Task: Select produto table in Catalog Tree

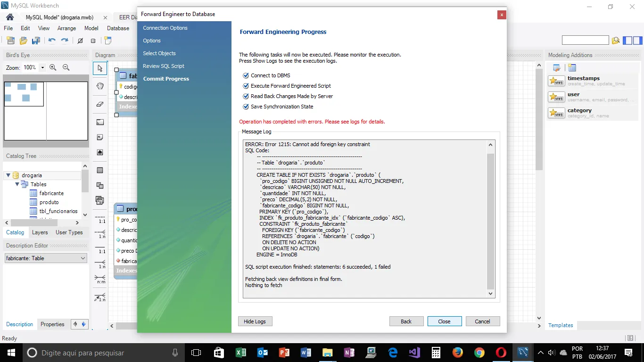Action: [49, 202]
